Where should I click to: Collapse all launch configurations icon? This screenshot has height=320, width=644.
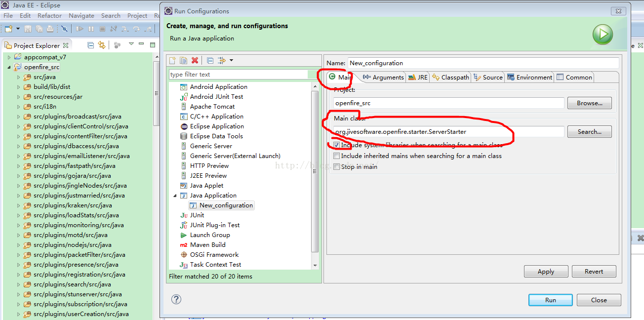pyautogui.click(x=210, y=60)
